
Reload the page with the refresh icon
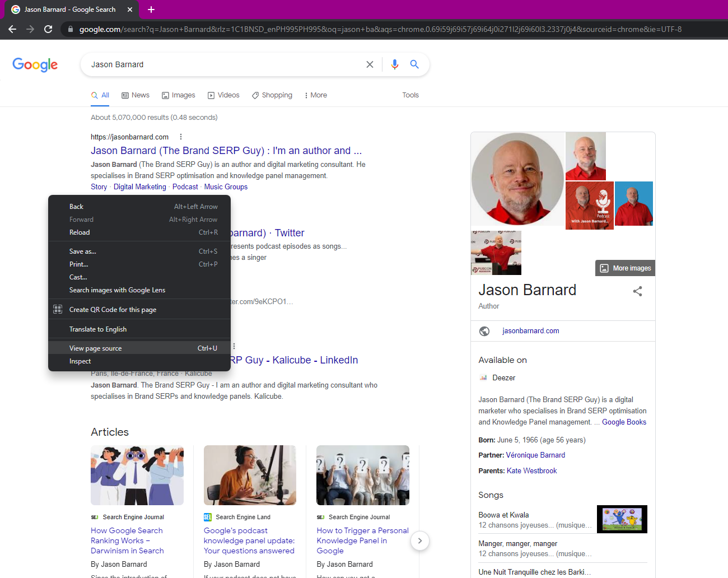[48, 29]
